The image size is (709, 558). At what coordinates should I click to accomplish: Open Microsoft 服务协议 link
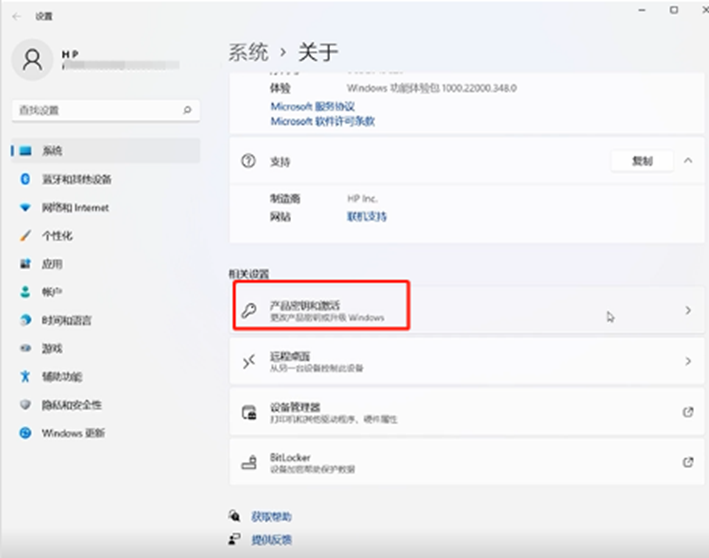310,106
